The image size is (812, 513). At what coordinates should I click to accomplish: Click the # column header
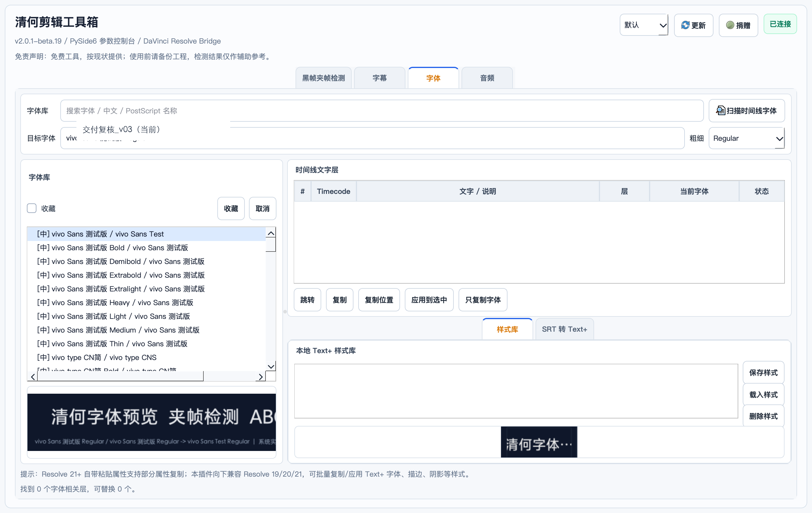coord(302,191)
